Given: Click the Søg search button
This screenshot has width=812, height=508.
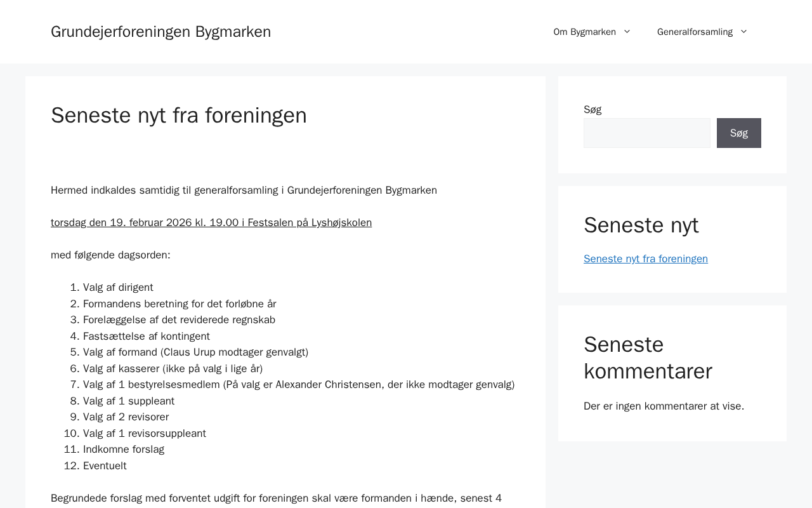Looking at the screenshot, I should pyautogui.click(x=738, y=133).
